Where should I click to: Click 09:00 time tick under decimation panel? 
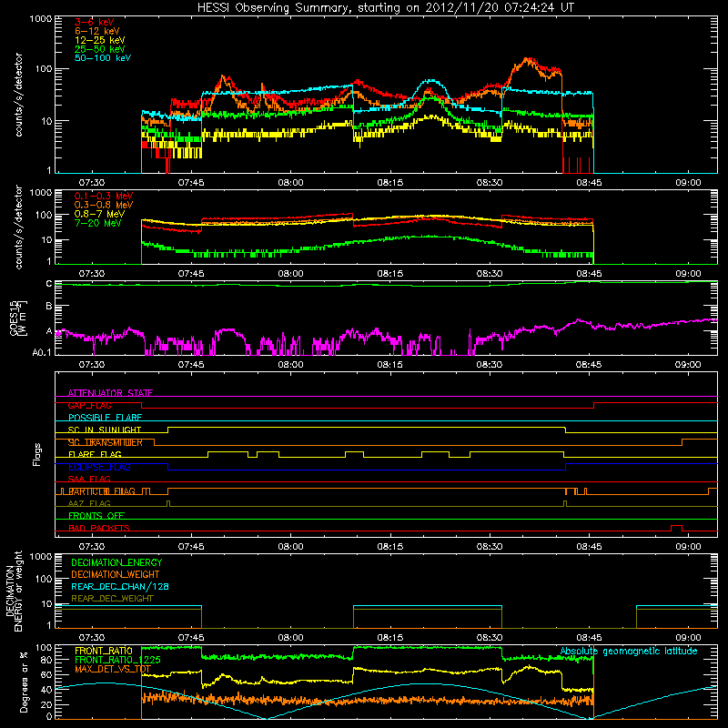pos(688,638)
